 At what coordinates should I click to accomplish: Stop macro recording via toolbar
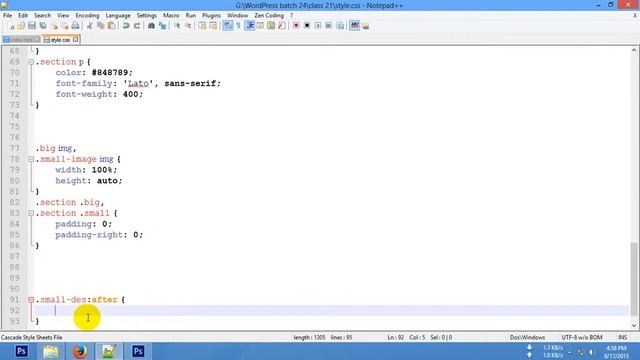click(307, 26)
